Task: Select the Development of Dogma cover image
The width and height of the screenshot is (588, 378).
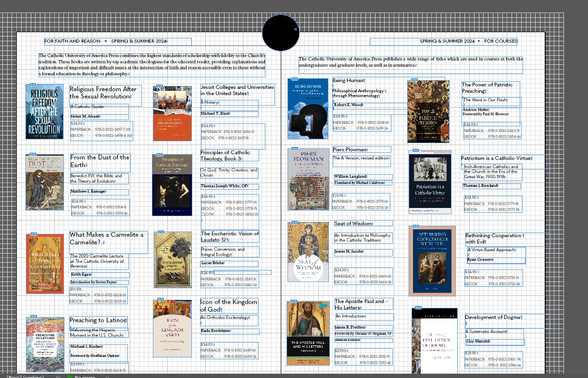Action: tap(434, 341)
